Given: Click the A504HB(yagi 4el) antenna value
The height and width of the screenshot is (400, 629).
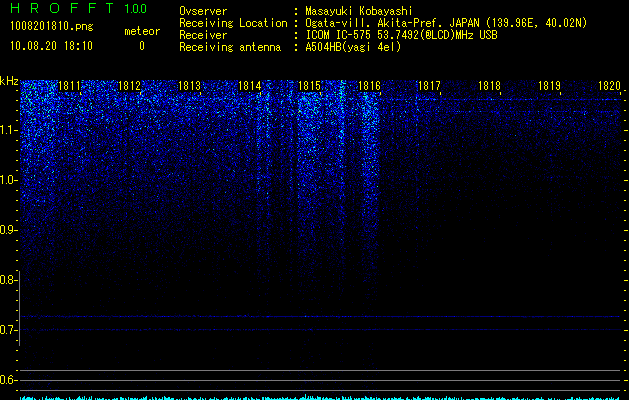Looking at the screenshot, I should pos(353,47).
